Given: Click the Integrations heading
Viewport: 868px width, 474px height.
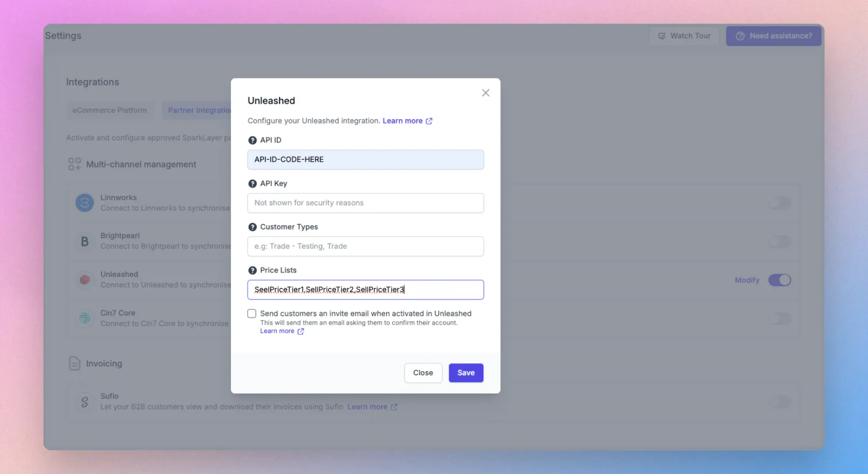Looking at the screenshot, I should (92, 82).
